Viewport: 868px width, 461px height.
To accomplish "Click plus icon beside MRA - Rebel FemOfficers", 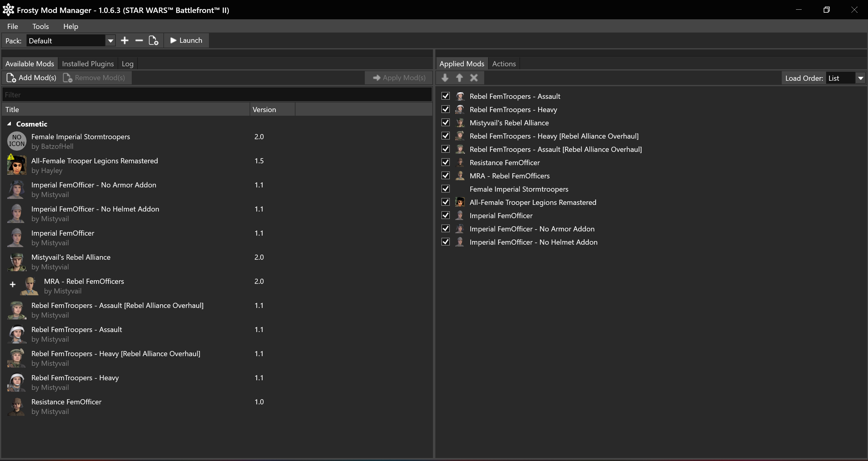I will (13, 285).
